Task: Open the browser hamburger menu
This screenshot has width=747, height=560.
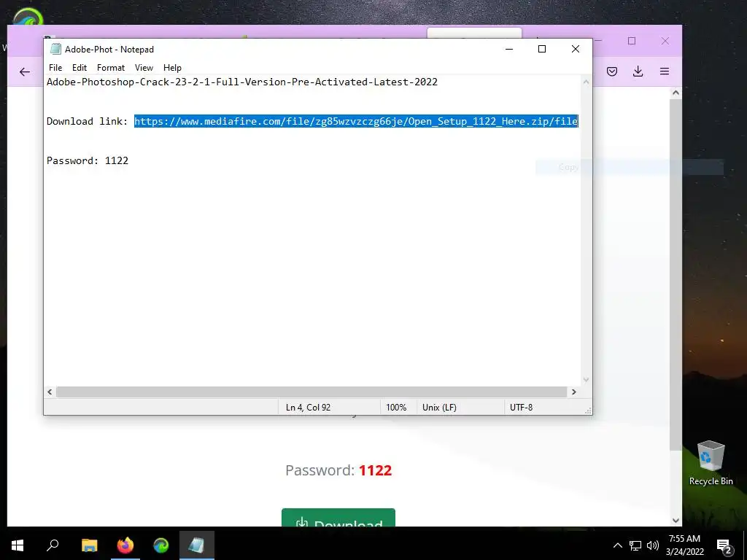Action: pos(665,72)
